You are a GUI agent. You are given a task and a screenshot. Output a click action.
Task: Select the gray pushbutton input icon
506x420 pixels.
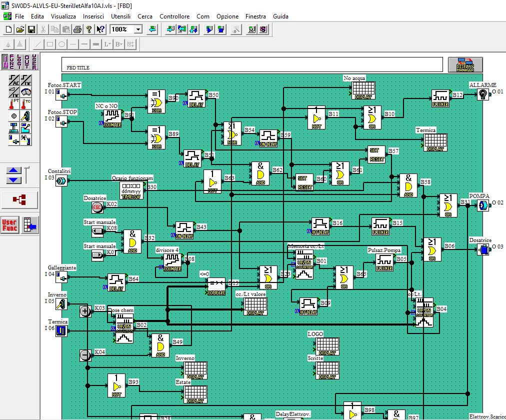pos(13,116)
